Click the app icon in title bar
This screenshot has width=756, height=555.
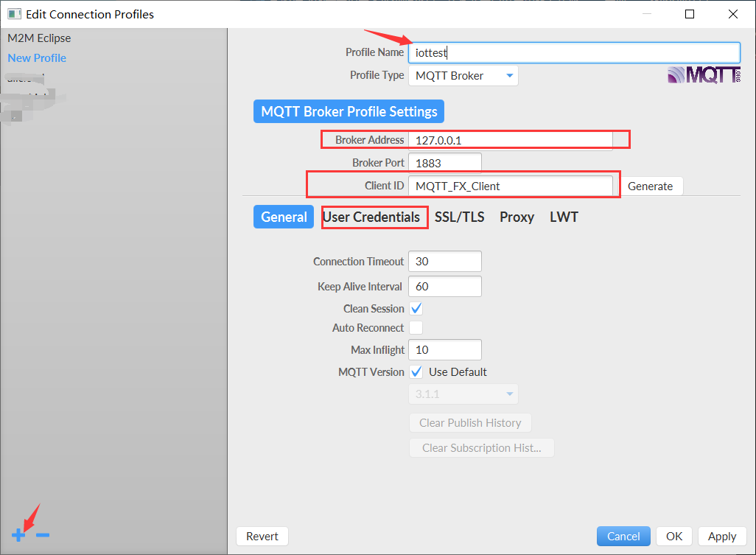click(13, 14)
